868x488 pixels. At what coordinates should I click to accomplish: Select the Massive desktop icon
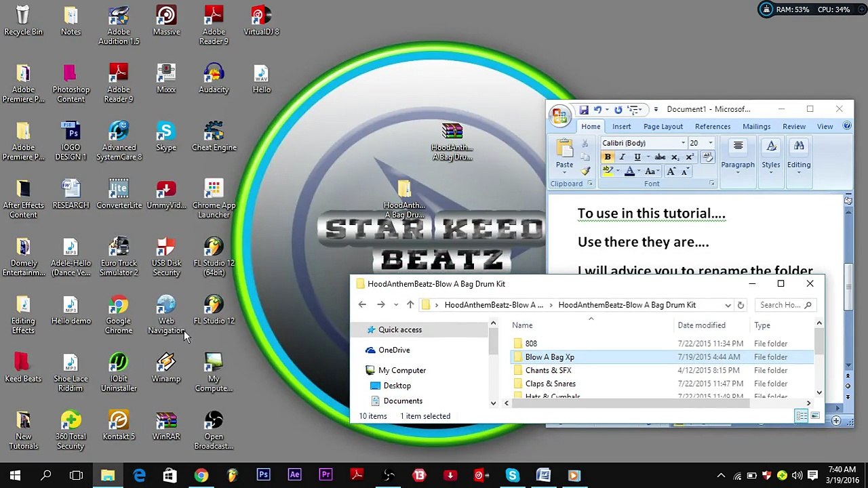pyautogui.click(x=166, y=21)
